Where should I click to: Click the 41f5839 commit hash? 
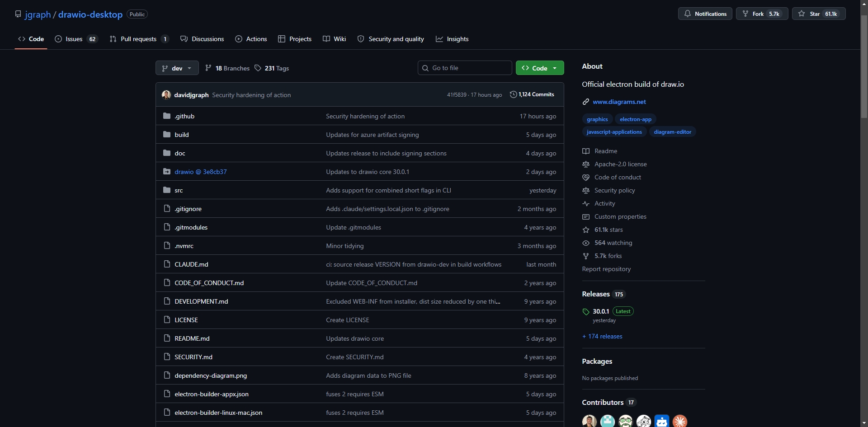pos(457,95)
